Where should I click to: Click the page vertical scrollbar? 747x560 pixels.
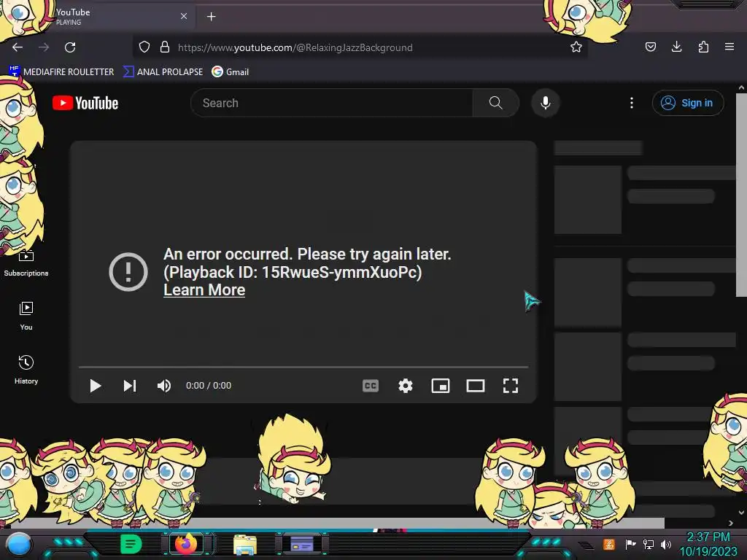(x=741, y=195)
